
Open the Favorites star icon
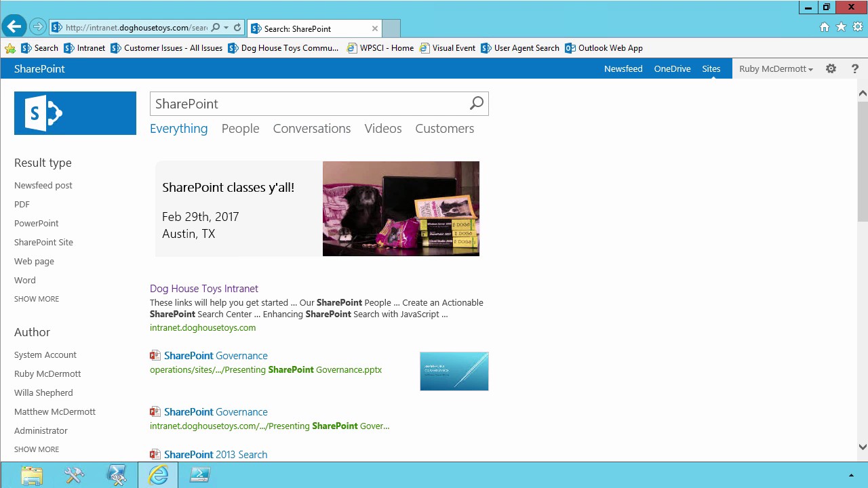(842, 27)
